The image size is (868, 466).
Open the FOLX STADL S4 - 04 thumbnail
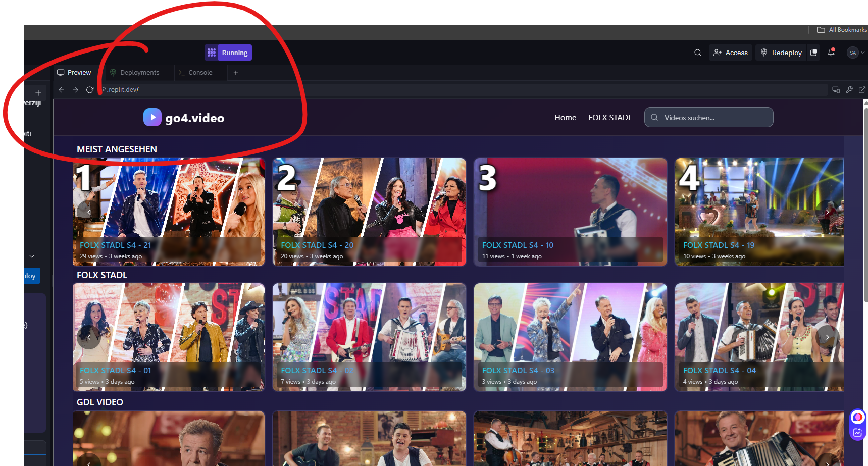(x=759, y=337)
